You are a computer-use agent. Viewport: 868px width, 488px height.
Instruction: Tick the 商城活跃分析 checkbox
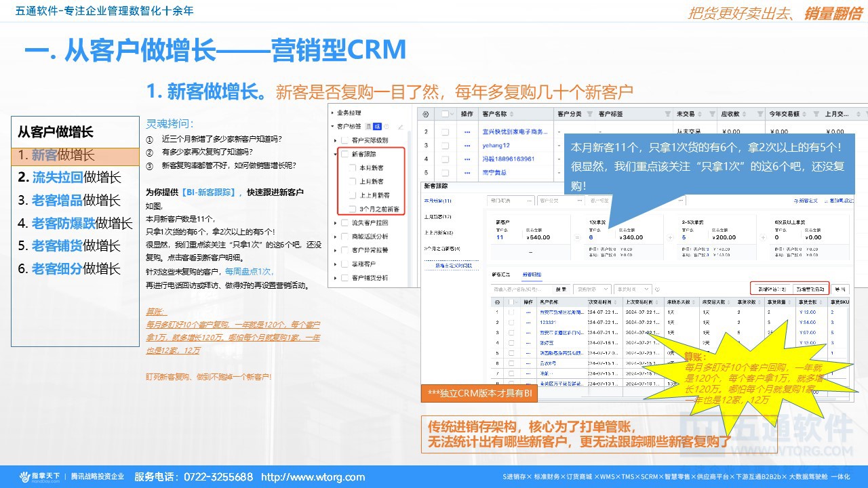(x=344, y=237)
